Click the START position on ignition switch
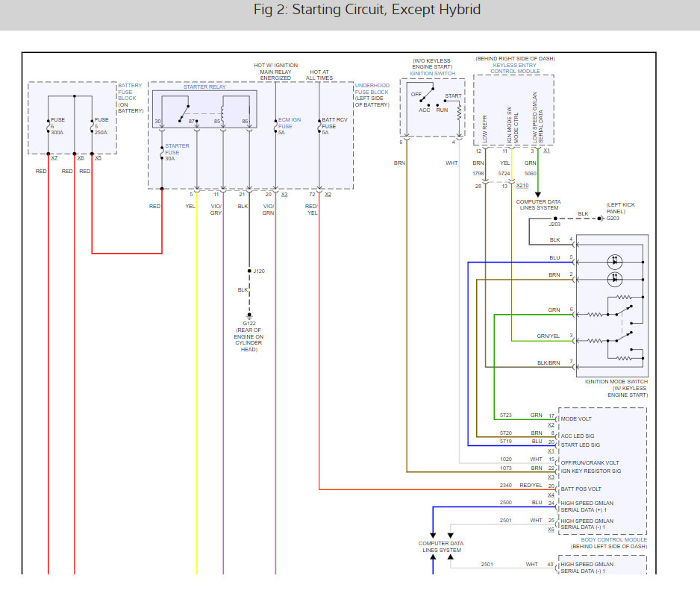The image size is (700, 596). pos(453,96)
